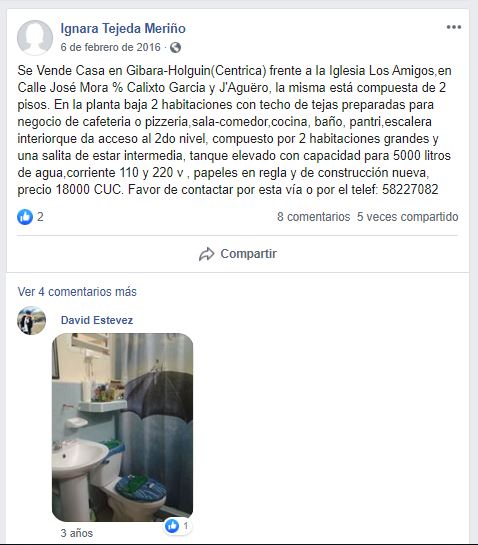Click the comment reaction count 1
Image resolution: width=478 pixels, height=545 pixels.
(x=186, y=526)
